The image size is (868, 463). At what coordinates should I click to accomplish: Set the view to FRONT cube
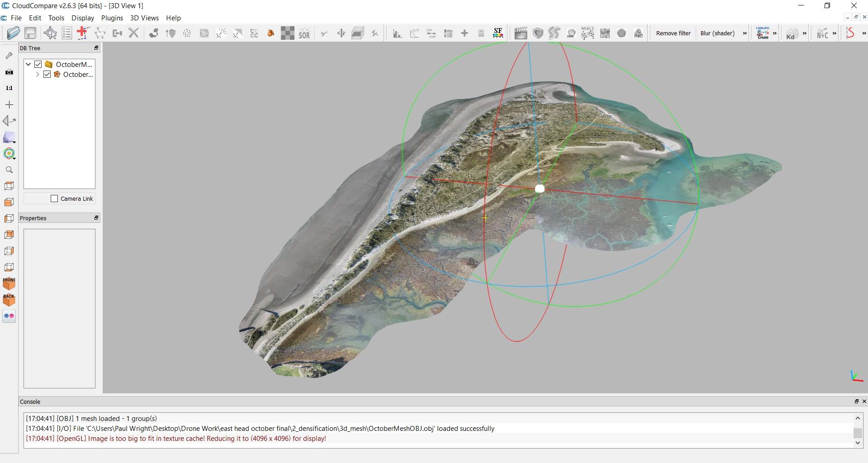tap(9, 283)
